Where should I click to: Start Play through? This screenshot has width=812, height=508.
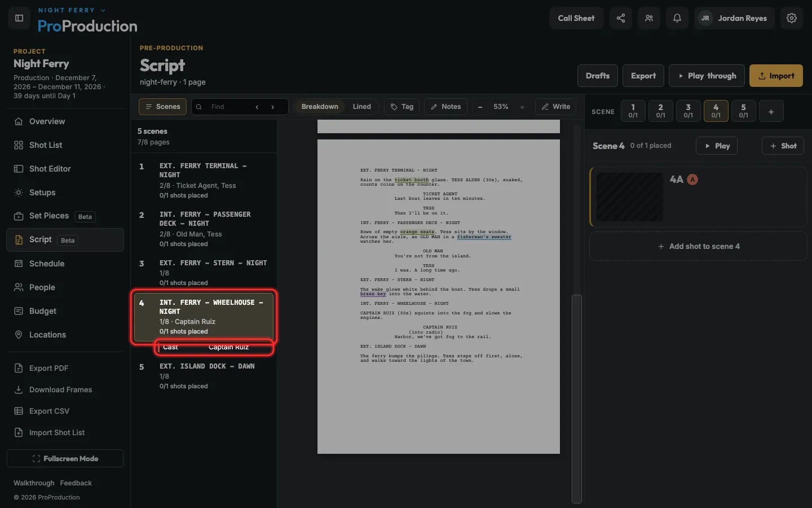(x=707, y=76)
